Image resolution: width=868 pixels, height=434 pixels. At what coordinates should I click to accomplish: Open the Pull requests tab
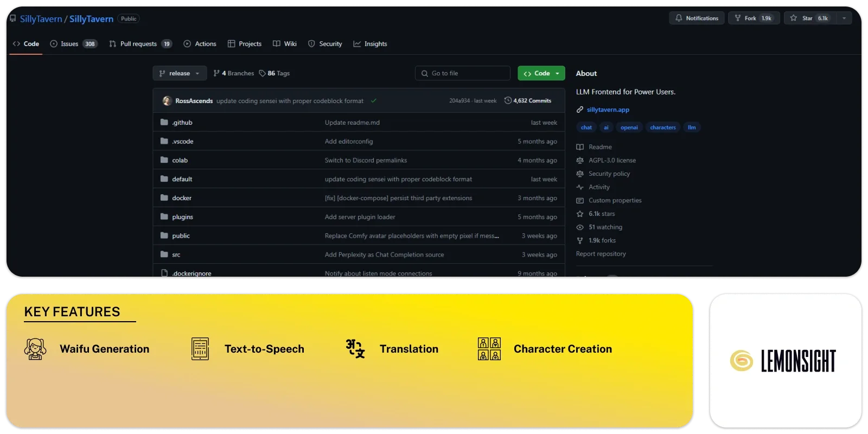[x=141, y=44]
